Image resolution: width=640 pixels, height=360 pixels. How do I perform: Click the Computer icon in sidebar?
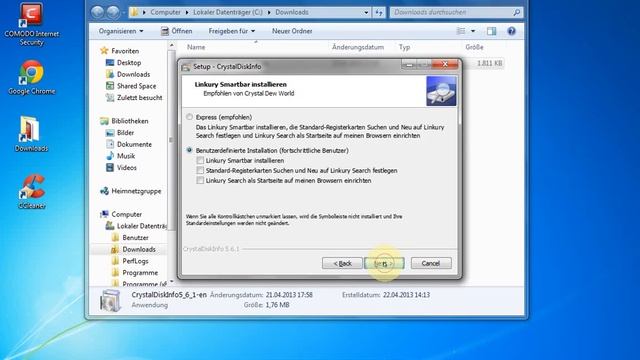click(104, 214)
